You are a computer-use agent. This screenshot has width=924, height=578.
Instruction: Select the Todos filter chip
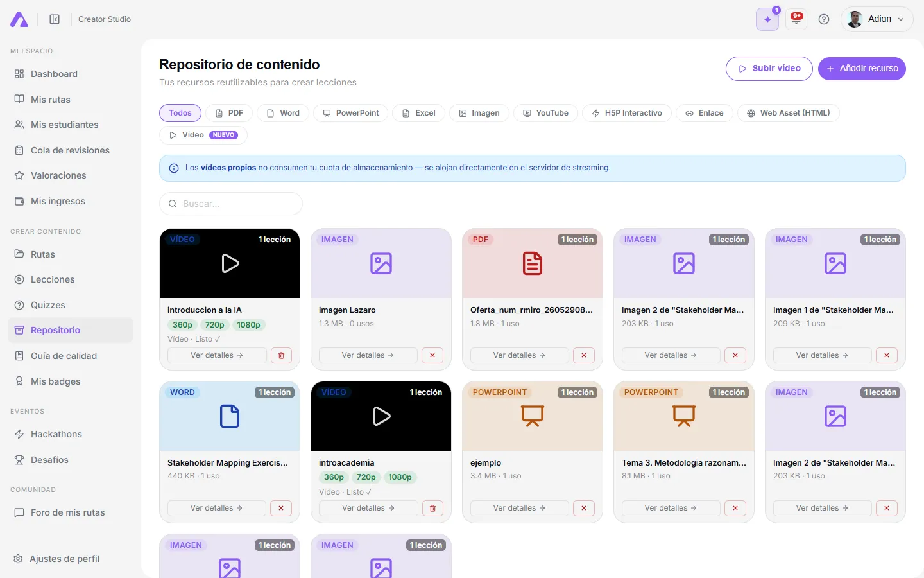(x=180, y=113)
